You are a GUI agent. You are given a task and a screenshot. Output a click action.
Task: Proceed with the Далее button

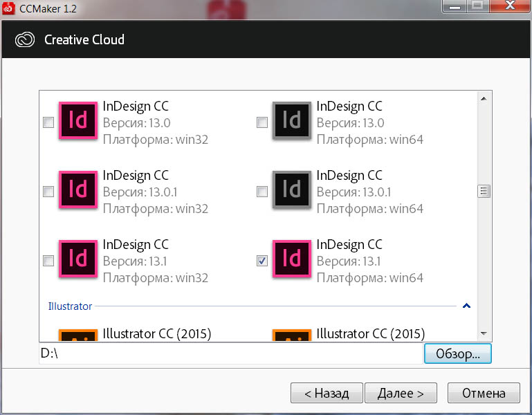coord(401,394)
